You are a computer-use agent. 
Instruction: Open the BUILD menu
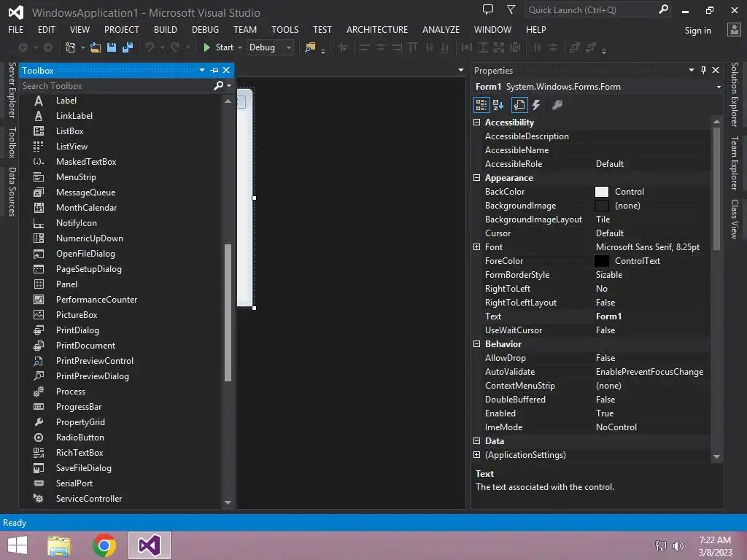[166, 29]
